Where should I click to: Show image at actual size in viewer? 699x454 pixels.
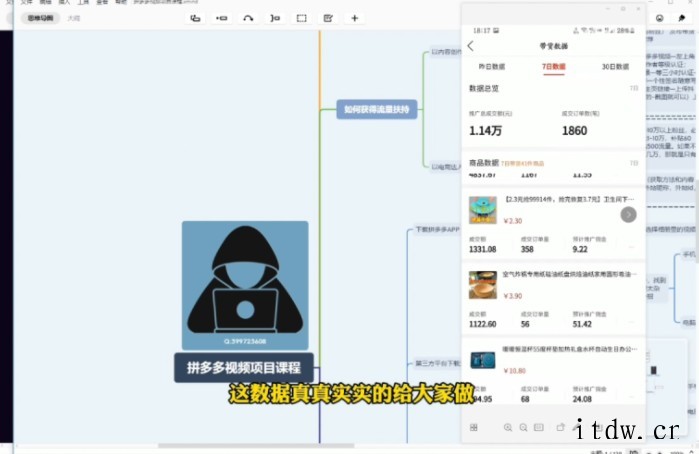pos(539,427)
